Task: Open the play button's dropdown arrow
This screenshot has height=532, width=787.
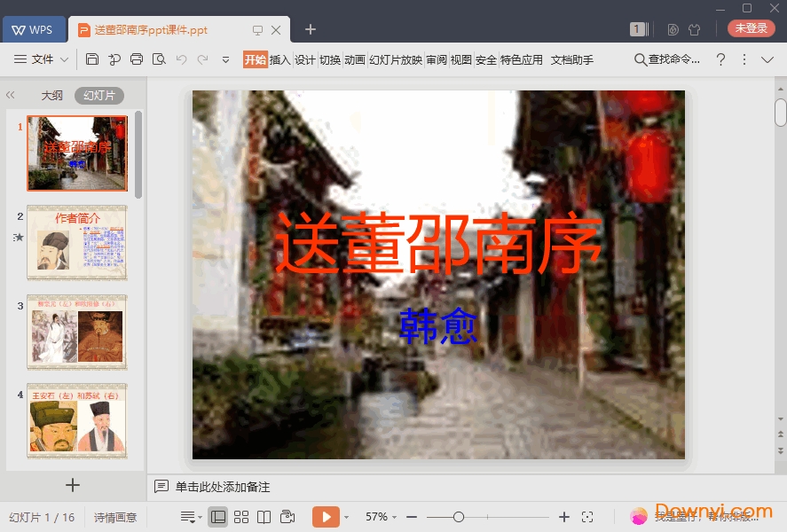Action: click(x=346, y=516)
